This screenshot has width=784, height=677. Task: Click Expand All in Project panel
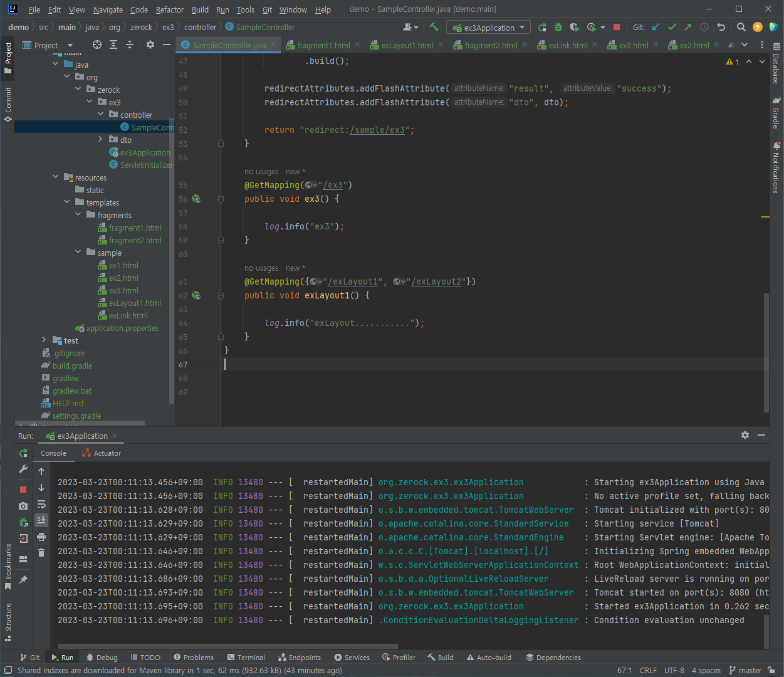[x=113, y=45]
